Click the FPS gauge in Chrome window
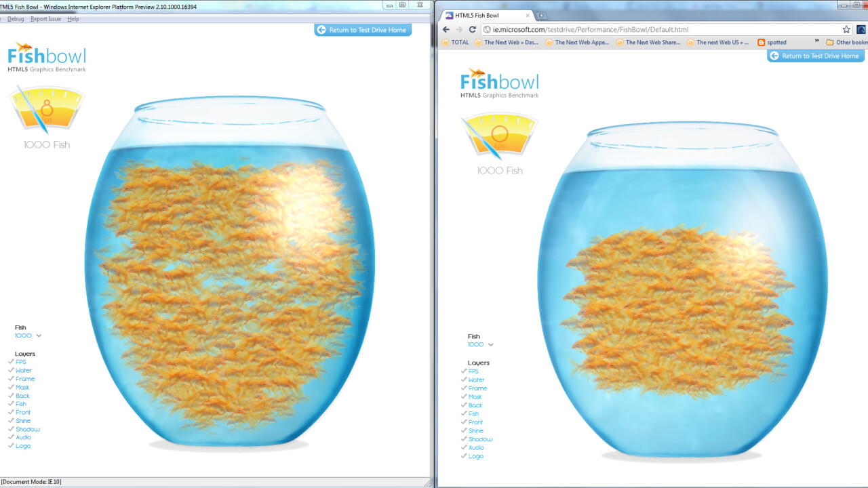The height and width of the screenshot is (488, 868). 499,136
